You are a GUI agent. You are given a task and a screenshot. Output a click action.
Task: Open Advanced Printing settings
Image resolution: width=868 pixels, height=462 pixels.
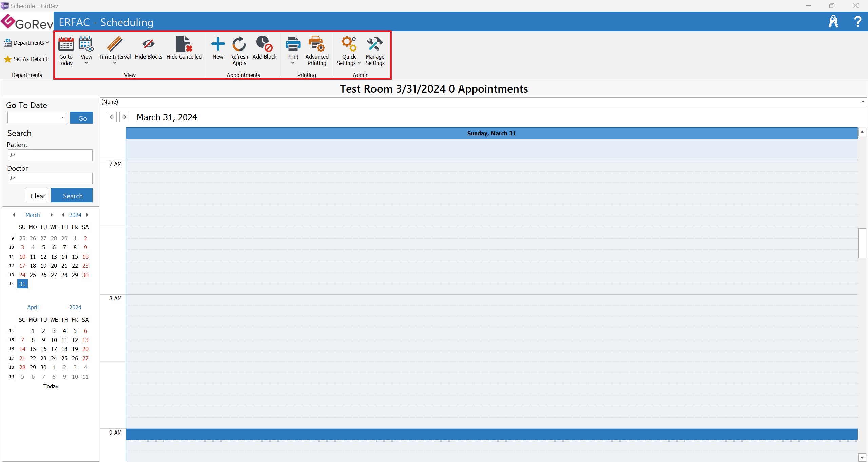pyautogui.click(x=316, y=49)
